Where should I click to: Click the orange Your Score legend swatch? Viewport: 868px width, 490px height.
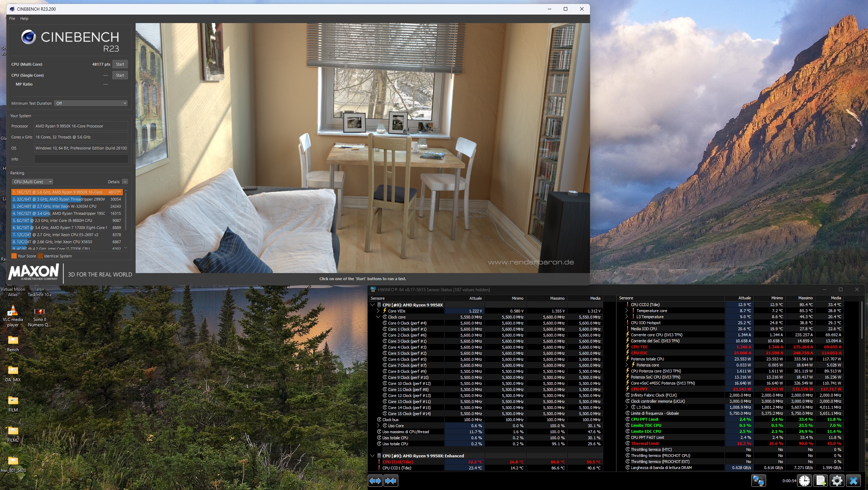14,256
